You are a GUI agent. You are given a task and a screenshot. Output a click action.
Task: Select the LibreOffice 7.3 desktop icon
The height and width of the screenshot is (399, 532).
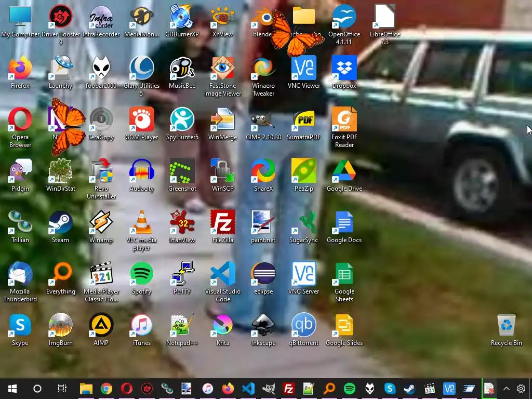(385, 24)
